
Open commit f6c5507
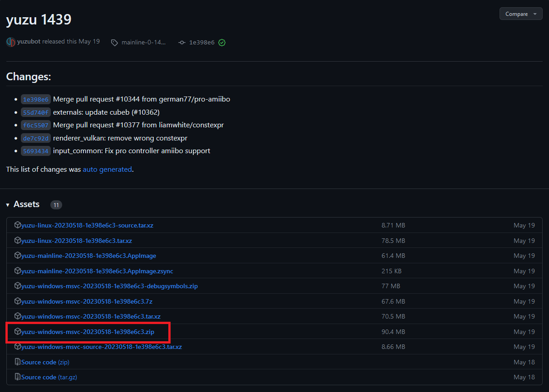click(x=36, y=125)
